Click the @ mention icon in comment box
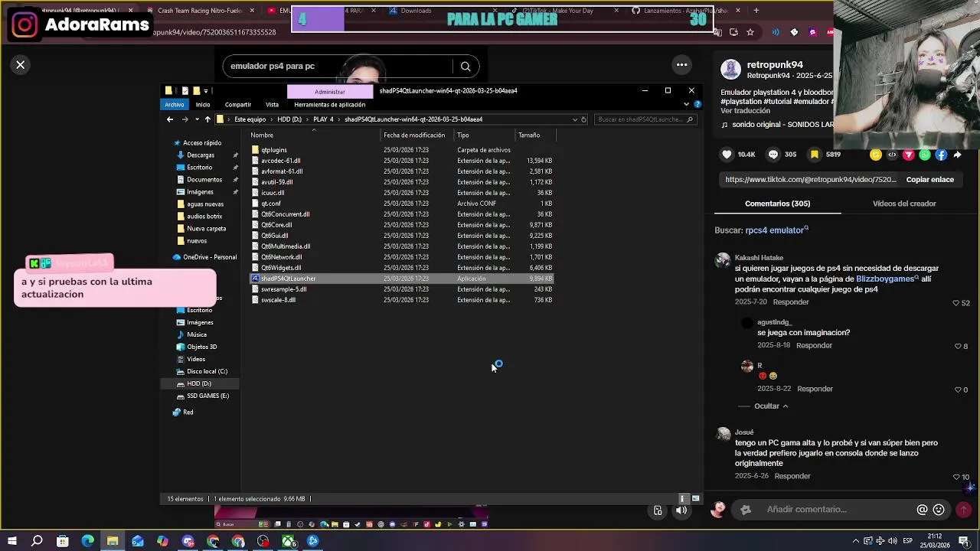Viewport: 980px width, 551px height. (922, 510)
